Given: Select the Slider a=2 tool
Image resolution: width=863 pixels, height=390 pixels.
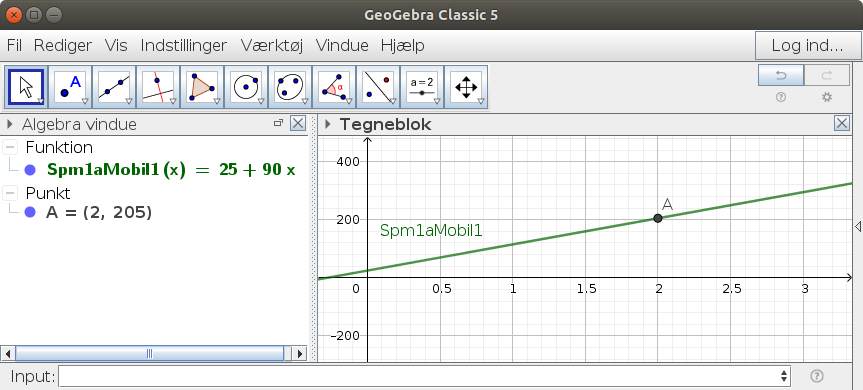Looking at the screenshot, I should [x=422, y=87].
